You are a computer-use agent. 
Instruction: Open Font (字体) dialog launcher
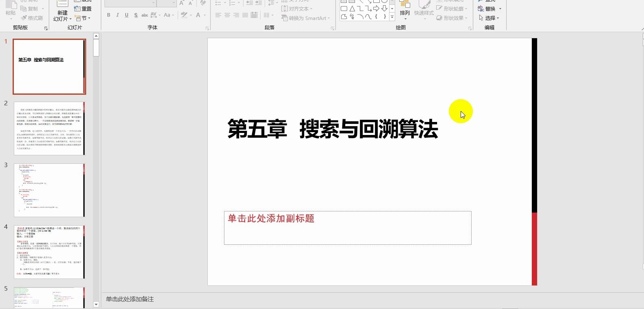[207, 28]
